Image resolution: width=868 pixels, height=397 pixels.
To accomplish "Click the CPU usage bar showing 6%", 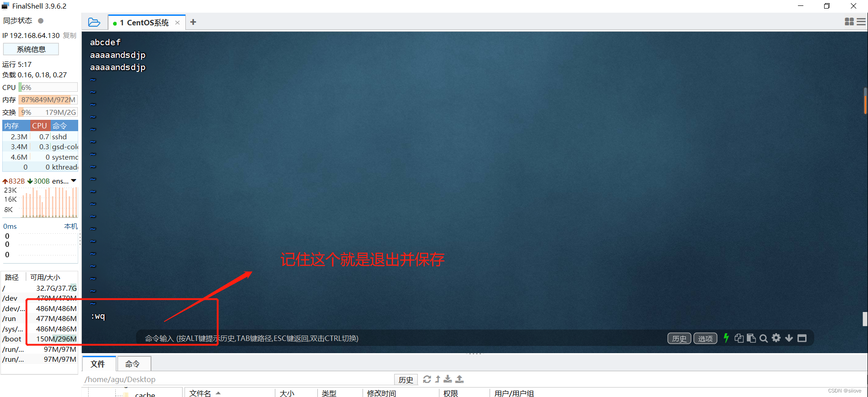I will (48, 87).
